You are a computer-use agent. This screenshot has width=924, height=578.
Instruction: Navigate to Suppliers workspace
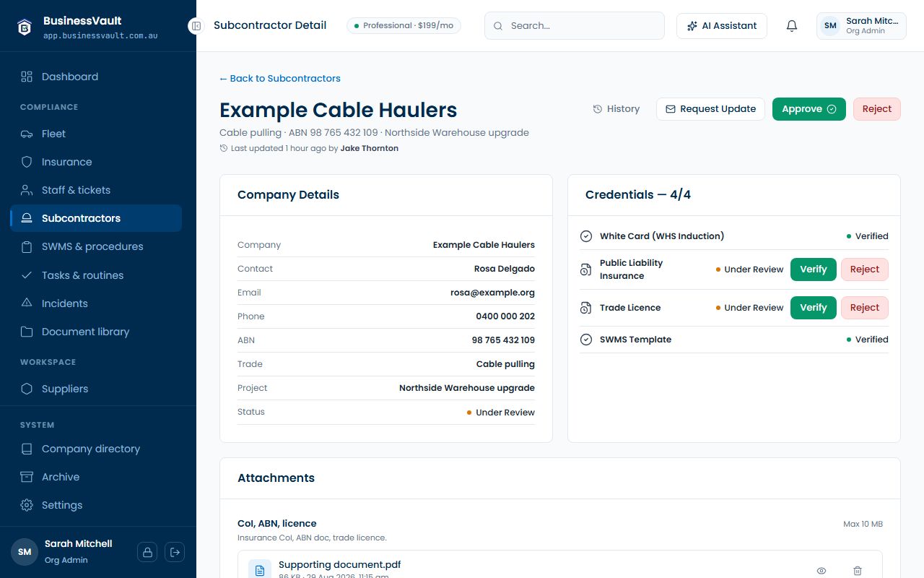(x=96, y=389)
